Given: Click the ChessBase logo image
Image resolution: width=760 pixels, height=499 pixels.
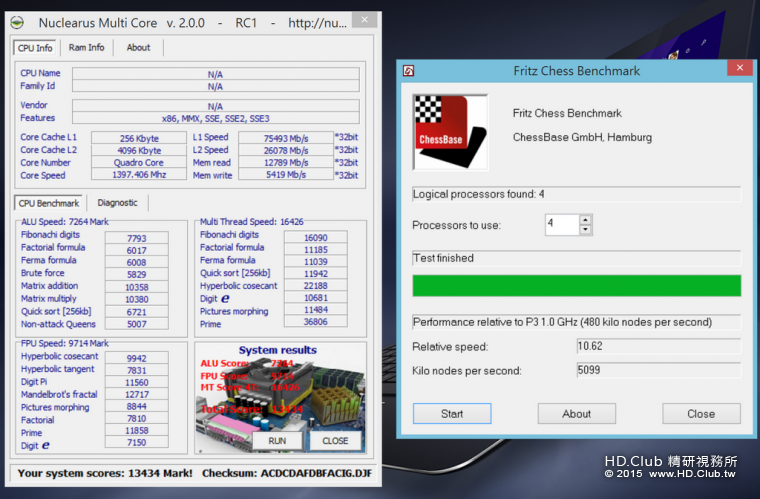Looking at the screenshot, I should coord(450,133).
